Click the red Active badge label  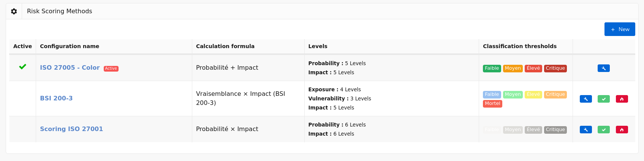pyautogui.click(x=111, y=69)
